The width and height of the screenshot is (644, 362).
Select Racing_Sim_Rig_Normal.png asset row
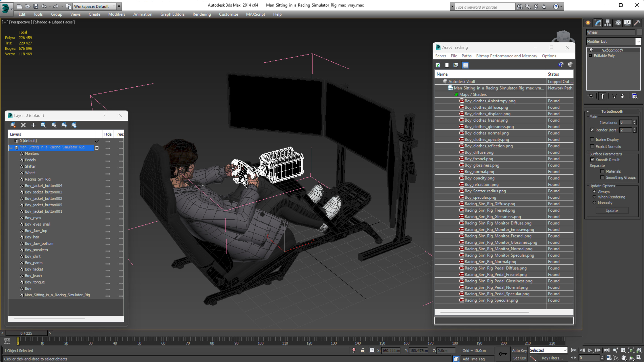(490, 262)
